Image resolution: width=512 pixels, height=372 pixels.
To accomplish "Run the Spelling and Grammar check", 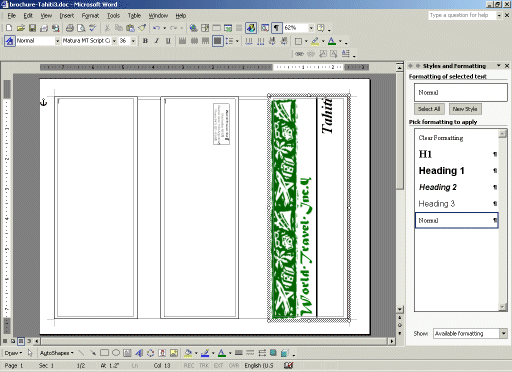I will pos(93,28).
